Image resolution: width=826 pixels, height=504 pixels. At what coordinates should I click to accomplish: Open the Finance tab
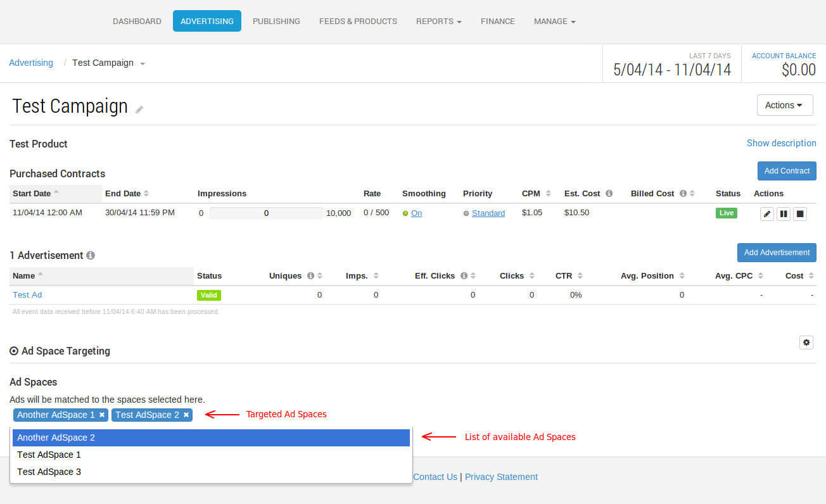(498, 21)
